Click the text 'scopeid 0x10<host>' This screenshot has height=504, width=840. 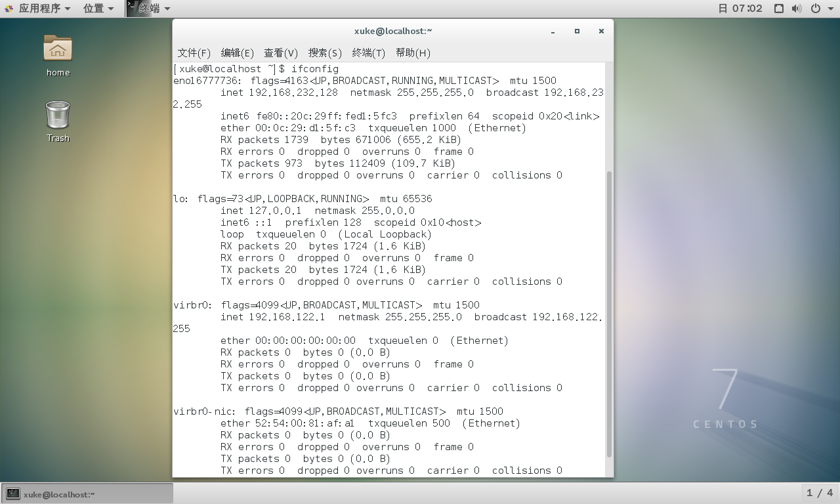pos(427,222)
